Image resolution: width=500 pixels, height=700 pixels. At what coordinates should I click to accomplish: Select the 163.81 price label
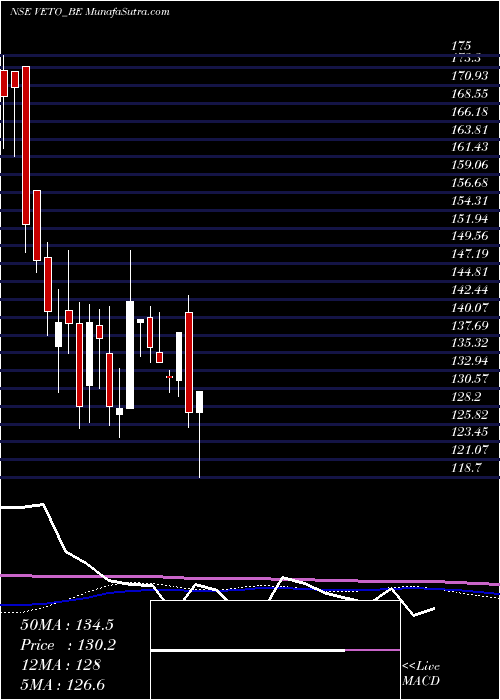coord(470,129)
